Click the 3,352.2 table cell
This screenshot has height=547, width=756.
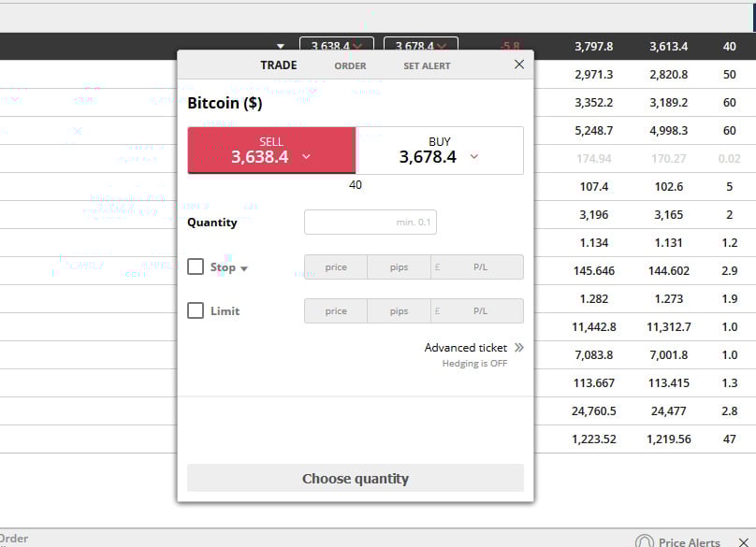click(x=594, y=103)
